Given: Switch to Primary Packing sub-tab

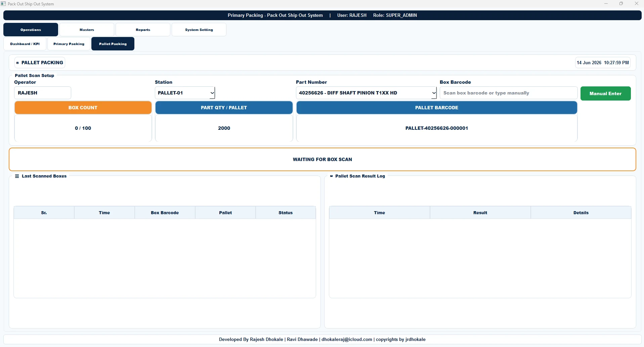Looking at the screenshot, I should [x=69, y=44].
